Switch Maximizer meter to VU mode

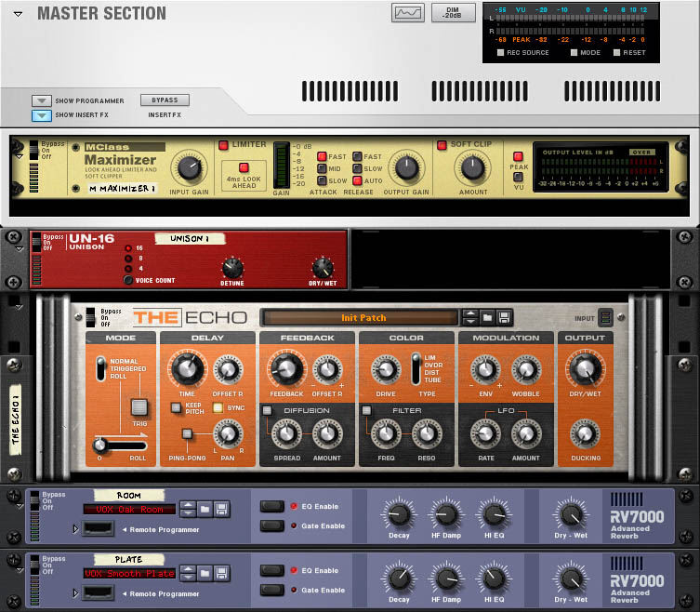pos(518,177)
